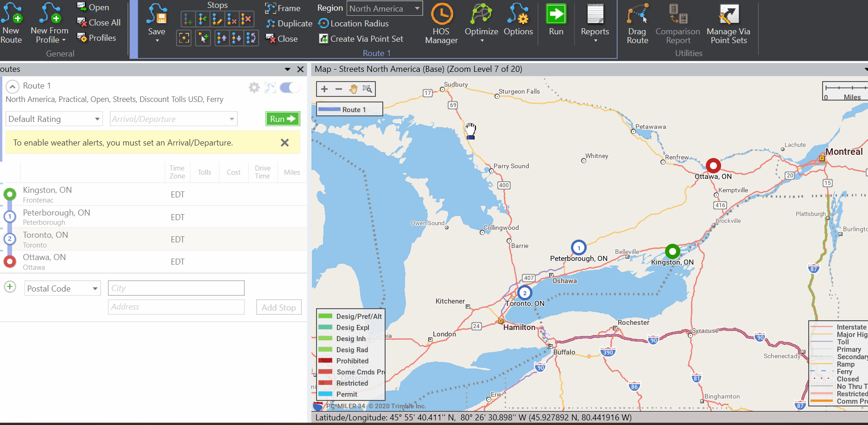Image resolution: width=868 pixels, height=425 pixels.
Task: Collapse Route 1 with the chevron button
Action: tap(13, 87)
